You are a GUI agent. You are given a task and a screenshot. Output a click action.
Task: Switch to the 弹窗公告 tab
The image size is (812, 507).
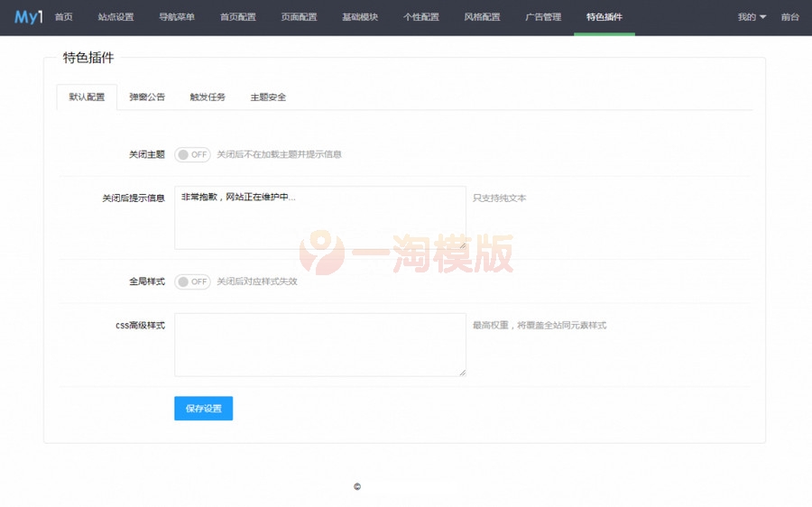[147, 97]
